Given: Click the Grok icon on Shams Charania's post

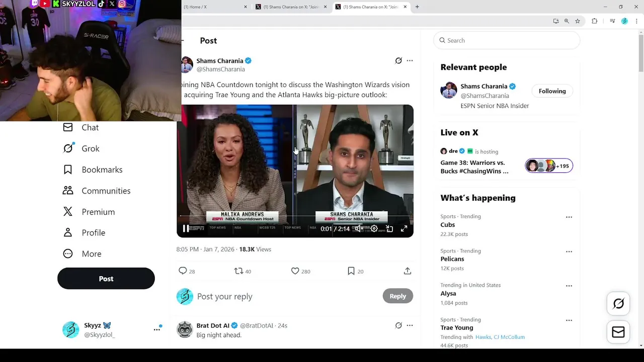Looking at the screenshot, I should click(398, 61).
